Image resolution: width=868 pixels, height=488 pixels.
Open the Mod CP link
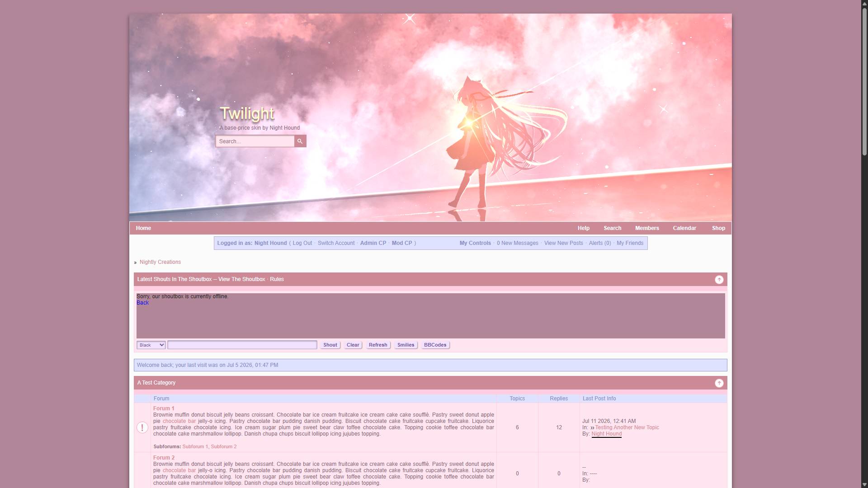click(402, 243)
